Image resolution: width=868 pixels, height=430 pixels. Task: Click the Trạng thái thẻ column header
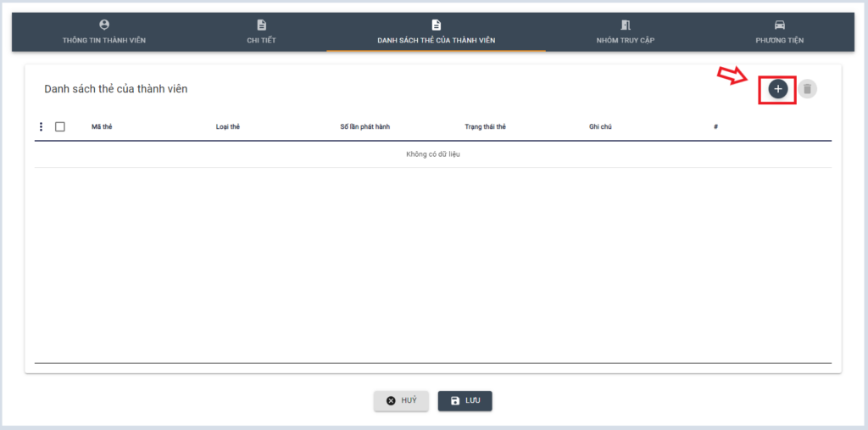[485, 127]
